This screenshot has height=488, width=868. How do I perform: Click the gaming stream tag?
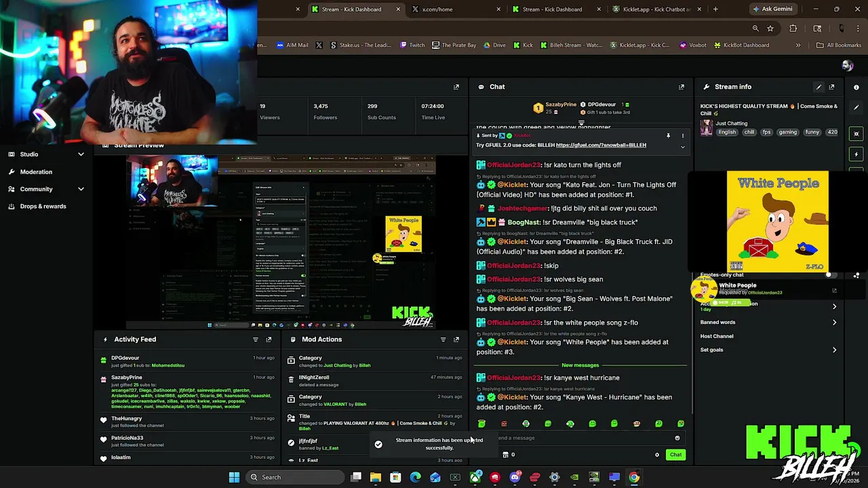(x=787, y=132)
